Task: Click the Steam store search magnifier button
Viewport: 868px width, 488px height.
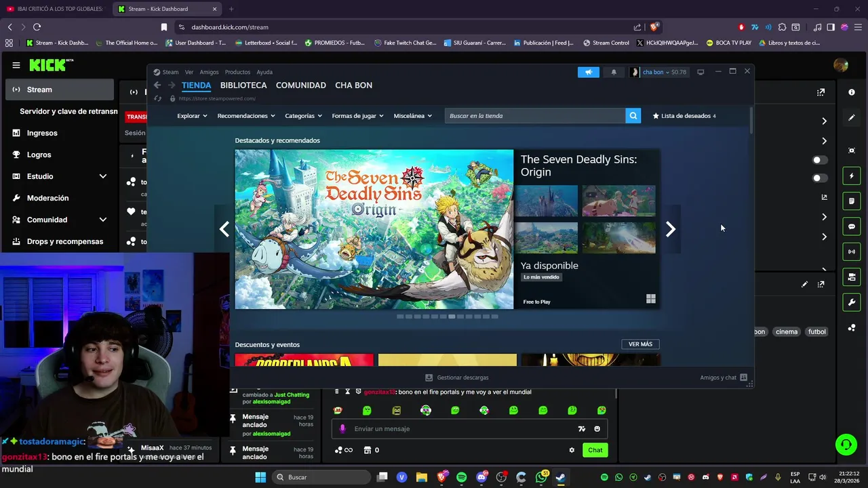Action: coord(633,116)
